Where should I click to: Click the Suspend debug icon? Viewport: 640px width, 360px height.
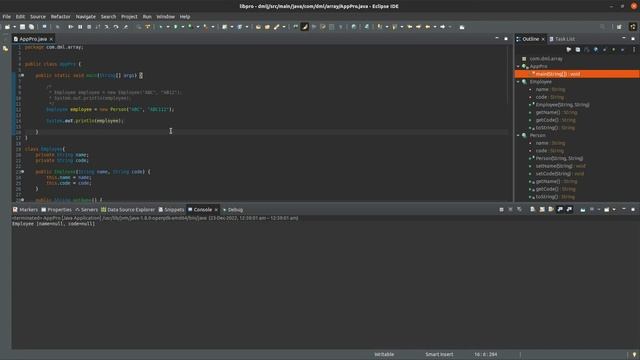tap(80, 27)
